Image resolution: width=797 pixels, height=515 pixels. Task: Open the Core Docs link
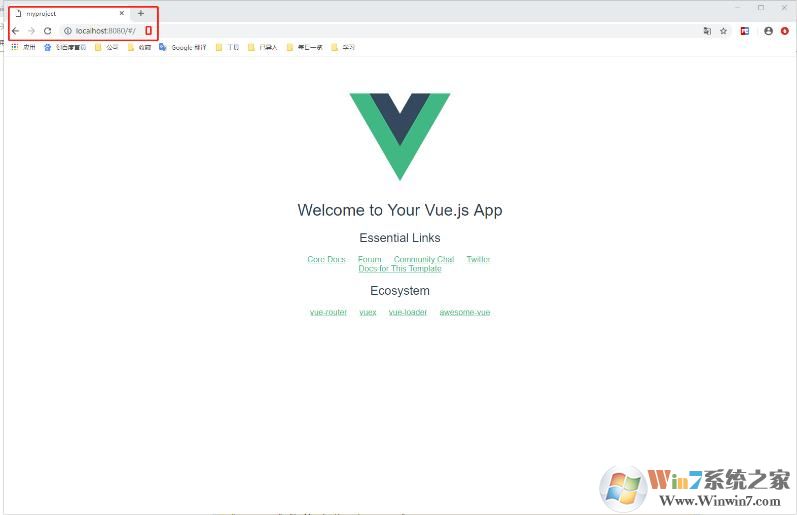[326, 259]
